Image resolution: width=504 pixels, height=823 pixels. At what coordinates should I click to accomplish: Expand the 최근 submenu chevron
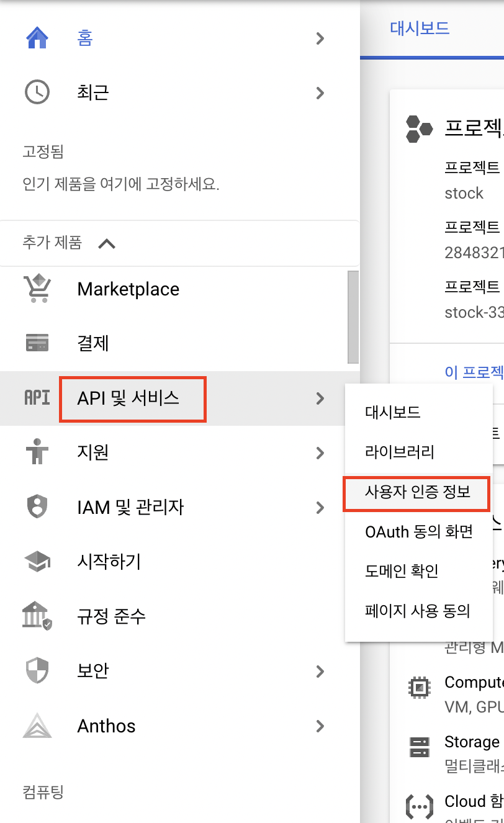click(320, 93)
